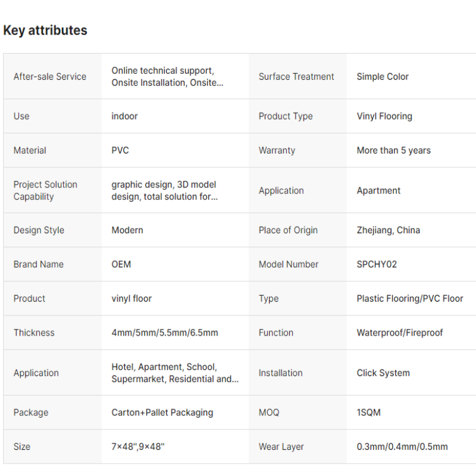
Task: Select the OEM brand name value
Action: (121, 264)
